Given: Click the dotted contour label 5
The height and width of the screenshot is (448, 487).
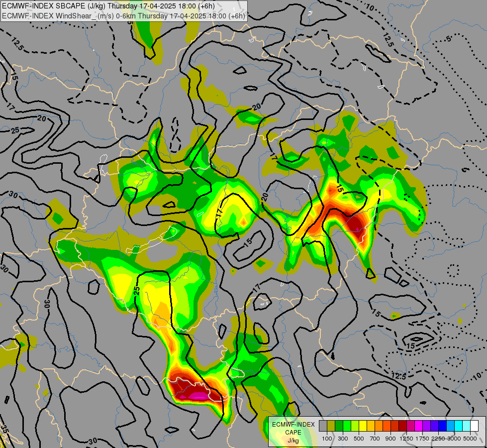Looking at the screenshot, I should click(448, 39).
